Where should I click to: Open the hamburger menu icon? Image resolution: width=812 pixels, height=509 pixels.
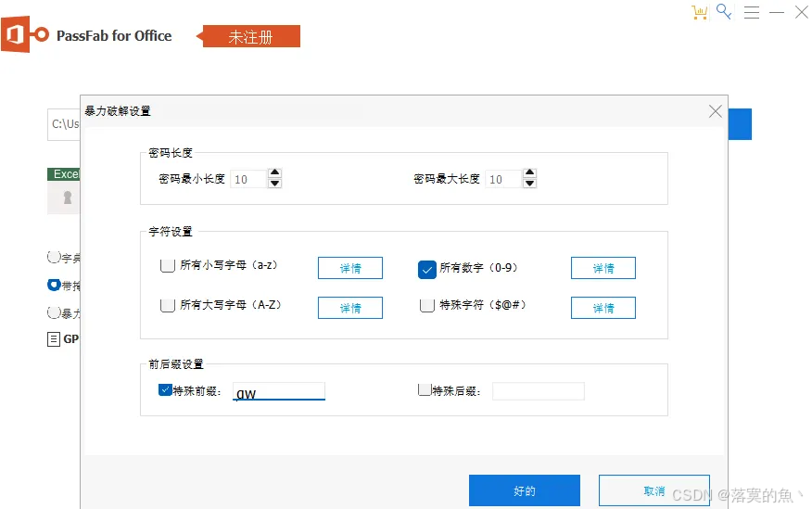coord(752,12)
